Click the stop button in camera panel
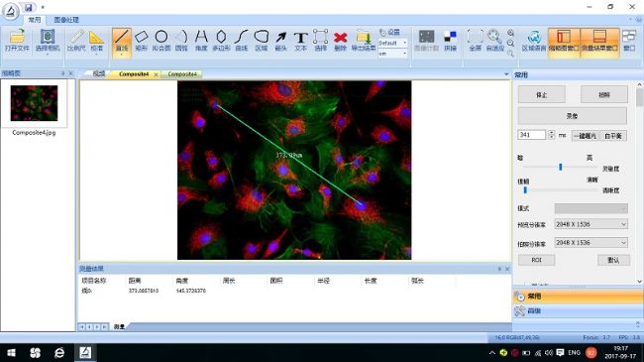 pos(541,94)
